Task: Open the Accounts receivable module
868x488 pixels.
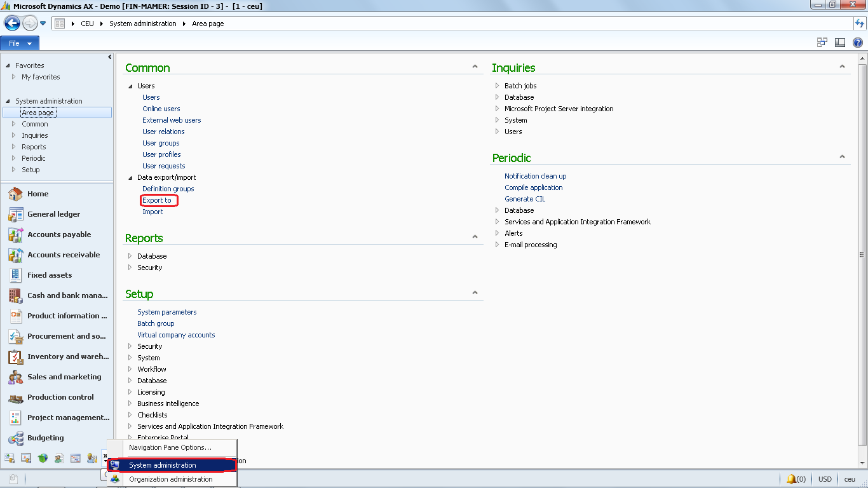Action: point(57,255)
